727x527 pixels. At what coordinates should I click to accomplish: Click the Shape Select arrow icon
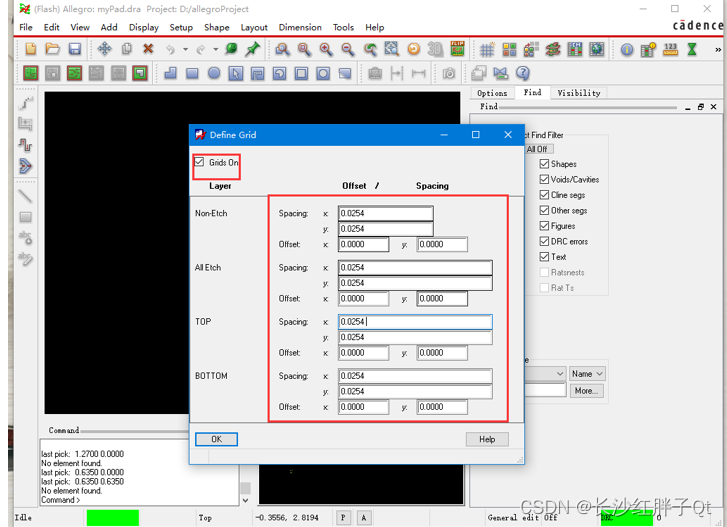click(236, 73)
